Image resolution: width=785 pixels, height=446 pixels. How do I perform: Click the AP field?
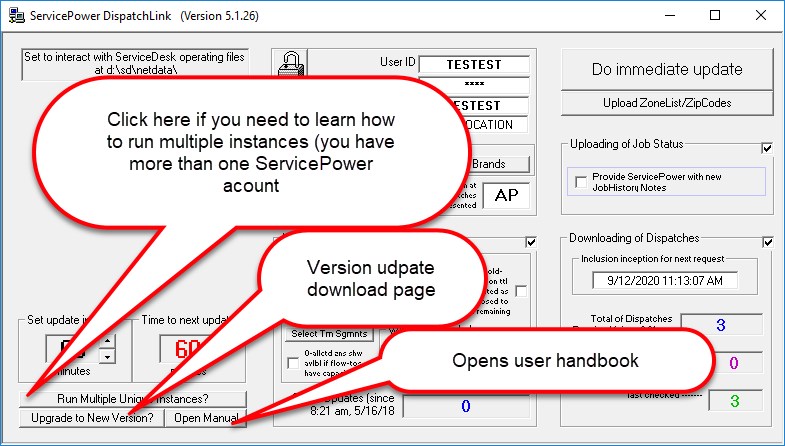coord(506,196)
